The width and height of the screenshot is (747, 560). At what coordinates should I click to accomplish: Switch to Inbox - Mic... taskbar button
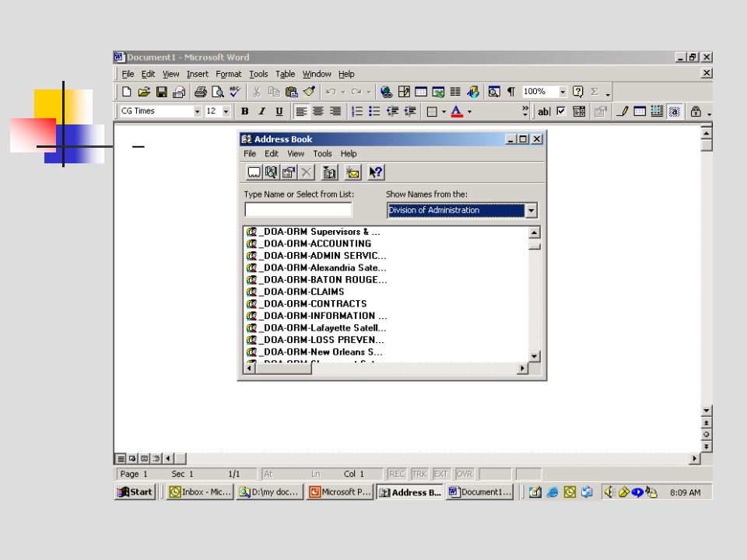(200, 492)
